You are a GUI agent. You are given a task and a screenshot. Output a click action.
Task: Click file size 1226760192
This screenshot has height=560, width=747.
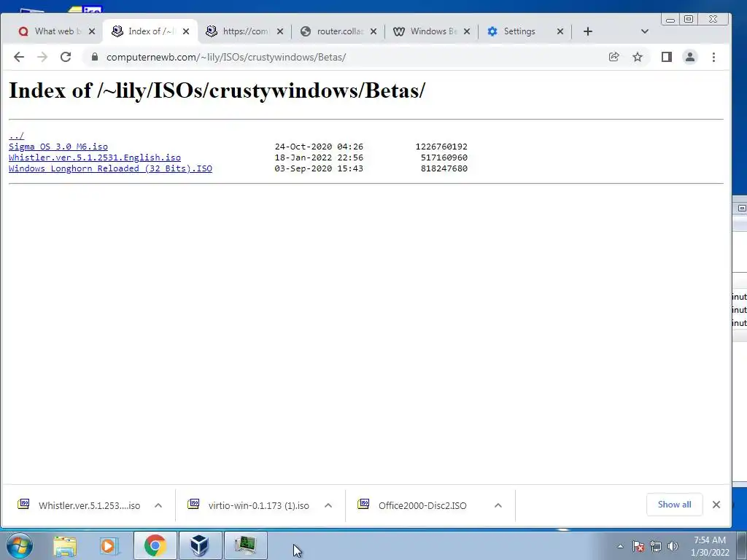[441, 147]
